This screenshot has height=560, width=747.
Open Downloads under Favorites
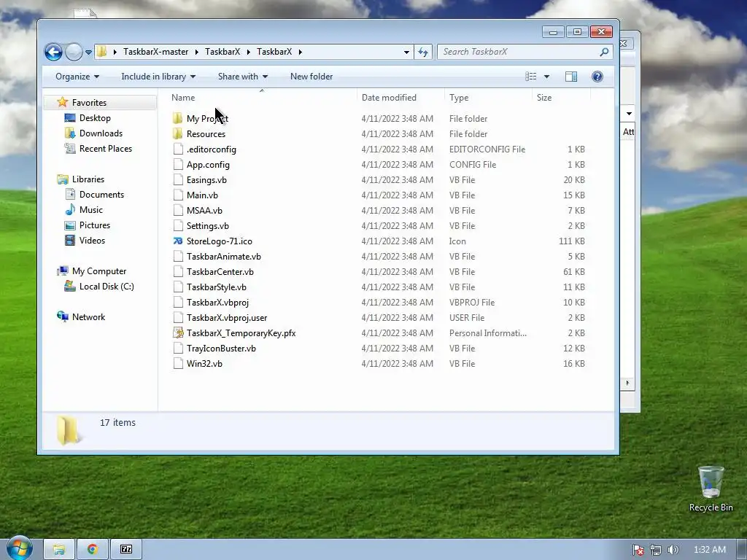click(x=101, y=133)
